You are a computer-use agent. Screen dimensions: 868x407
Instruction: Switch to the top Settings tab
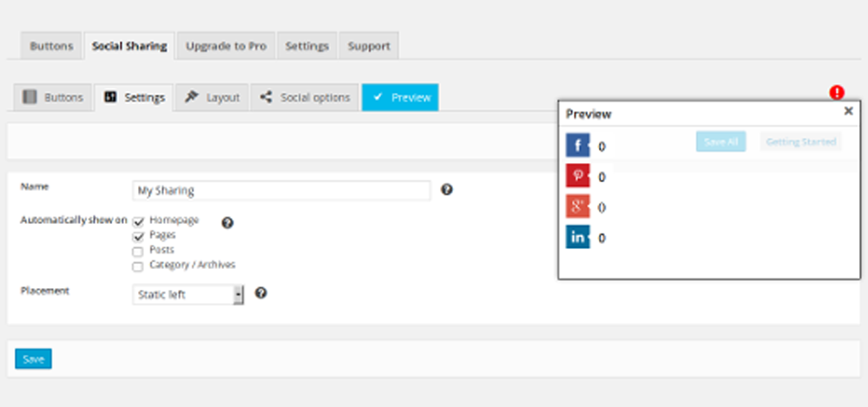tap(307, 46)
